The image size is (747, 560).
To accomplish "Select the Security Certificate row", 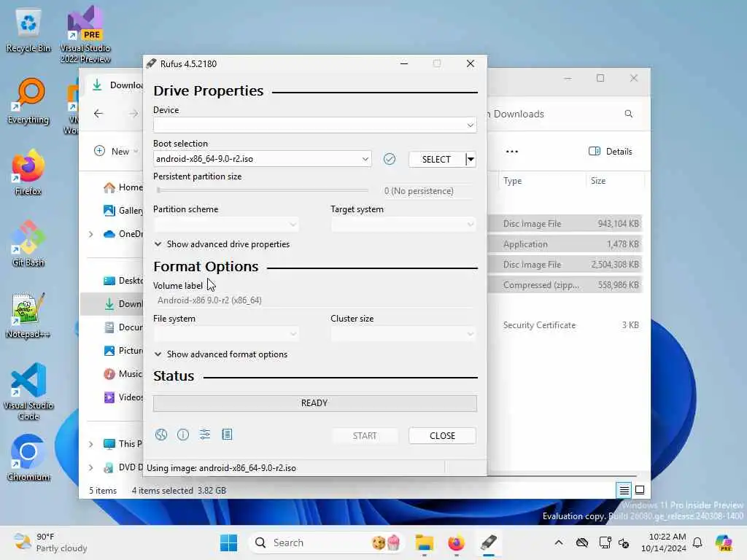I will point(565,325).
